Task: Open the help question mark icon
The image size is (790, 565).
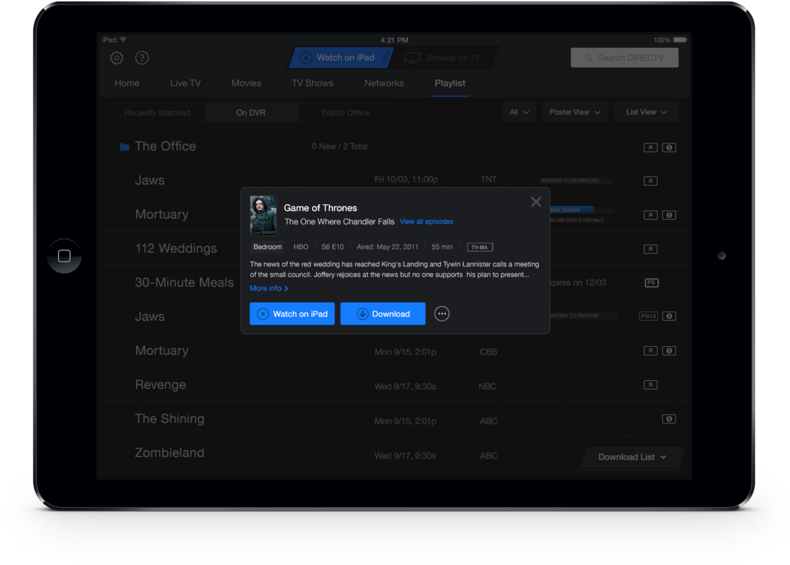Action: coord(142,58)
